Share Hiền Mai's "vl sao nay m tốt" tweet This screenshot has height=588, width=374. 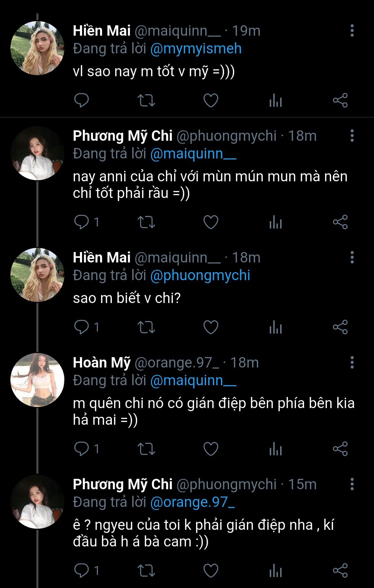tap(340, 101)
